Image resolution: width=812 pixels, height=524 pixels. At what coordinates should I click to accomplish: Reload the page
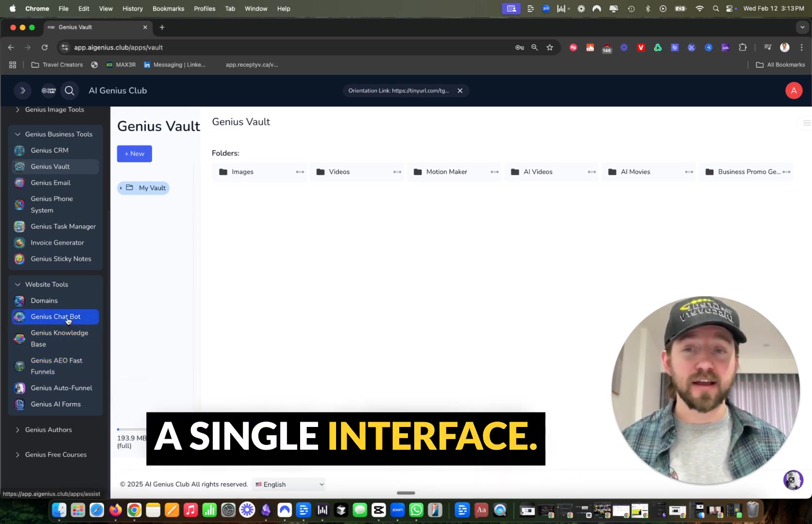point(45,48)
